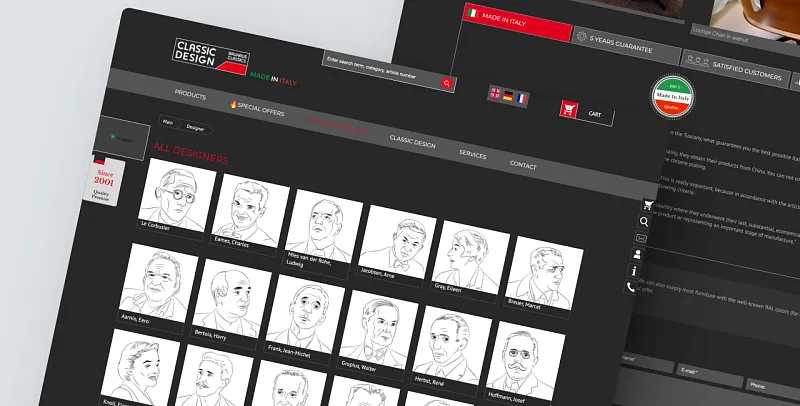
Task: Click the Made in Italy slogan text
Action: pyautogui.click(x=273, y=79)
